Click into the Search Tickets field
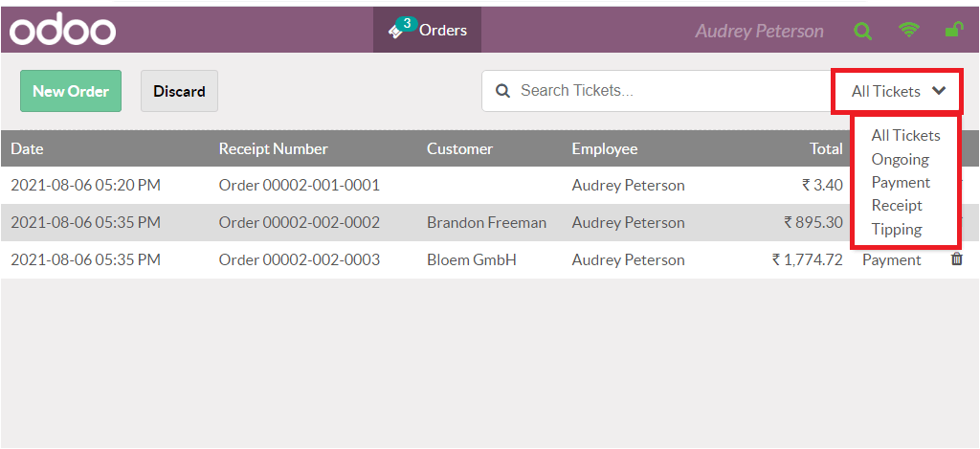This screenshot has height=449, width=980. [670, 92]
